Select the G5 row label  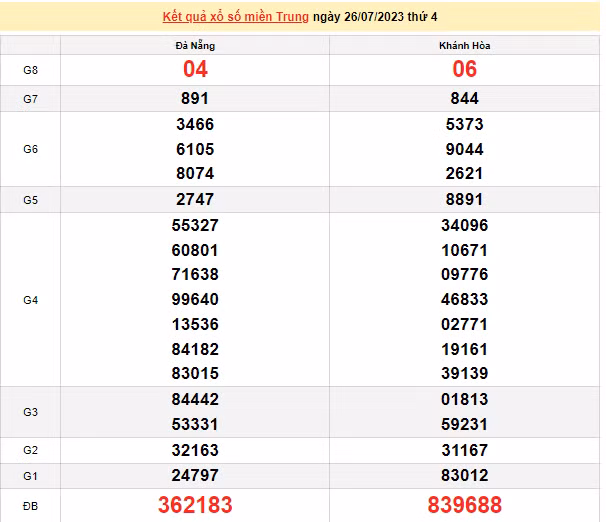(30, 200)
